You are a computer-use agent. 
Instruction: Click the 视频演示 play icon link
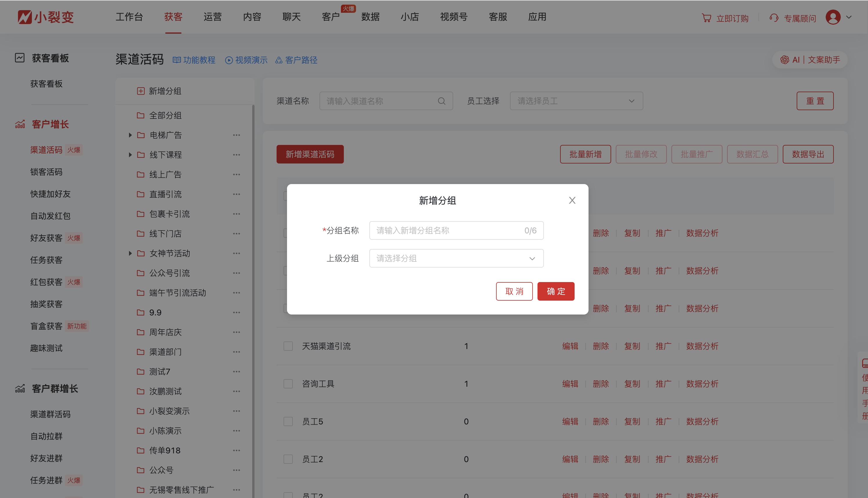point(229,60)
